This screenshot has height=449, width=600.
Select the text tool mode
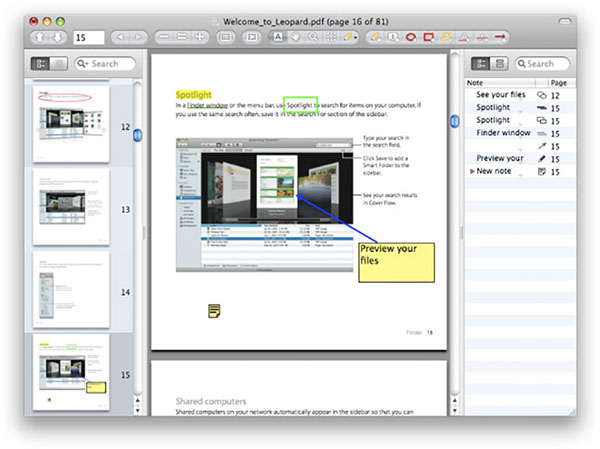(x=278, y=37)
